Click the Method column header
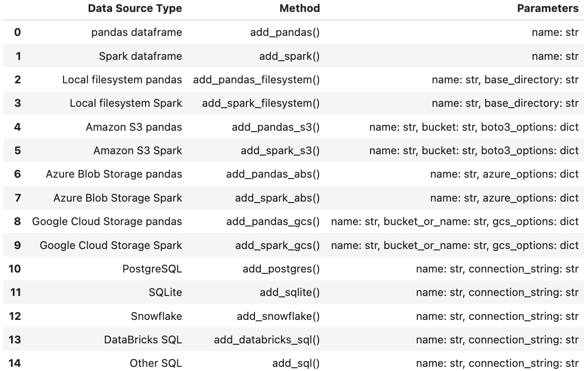Screen dimensions: 588x371 pos(300,8)
